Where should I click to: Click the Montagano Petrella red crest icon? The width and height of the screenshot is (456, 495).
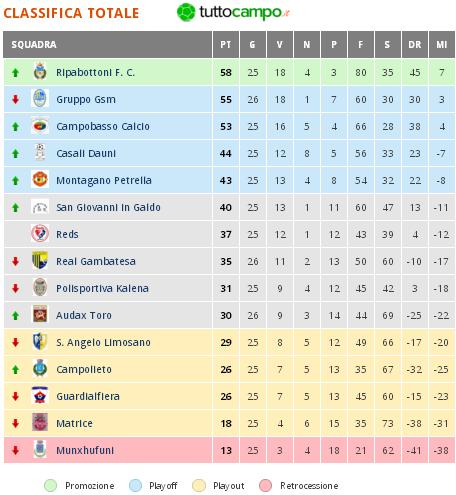pos(40,180)
